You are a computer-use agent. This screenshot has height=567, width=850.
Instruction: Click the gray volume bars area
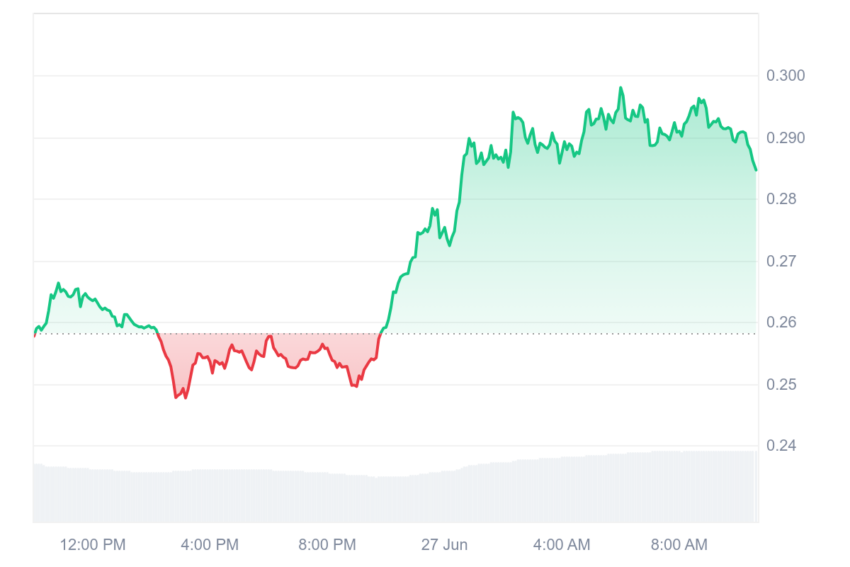pyautogui.click(x=396, y=491)
